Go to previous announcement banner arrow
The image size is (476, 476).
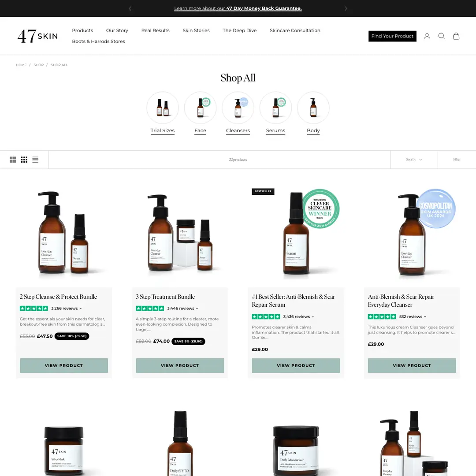[130, 8]
